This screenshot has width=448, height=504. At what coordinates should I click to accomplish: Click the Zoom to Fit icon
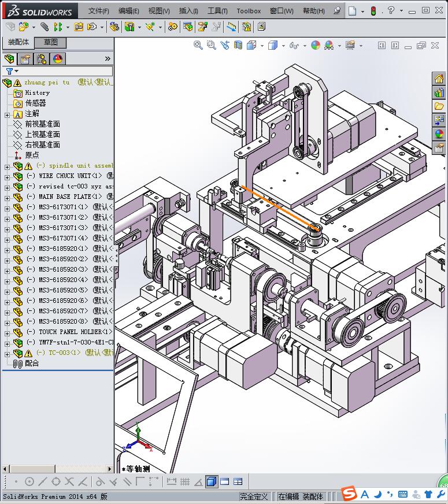tap(198, 45)
